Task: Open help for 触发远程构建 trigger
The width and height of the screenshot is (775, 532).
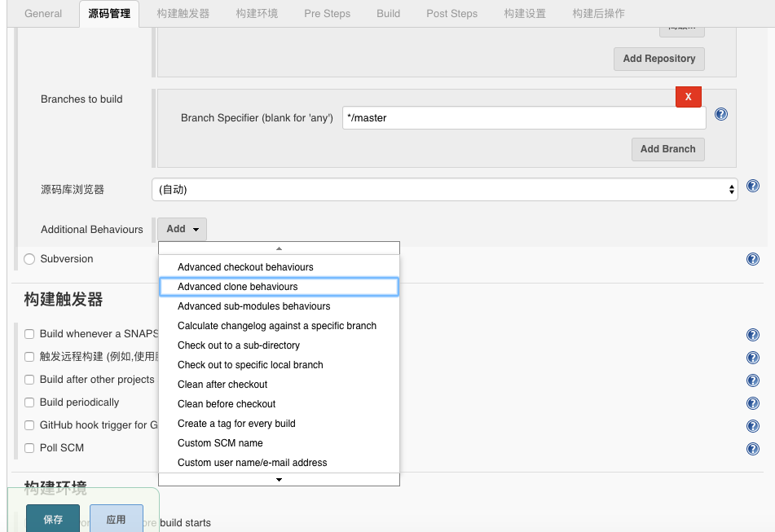Action: coord(752,357)
